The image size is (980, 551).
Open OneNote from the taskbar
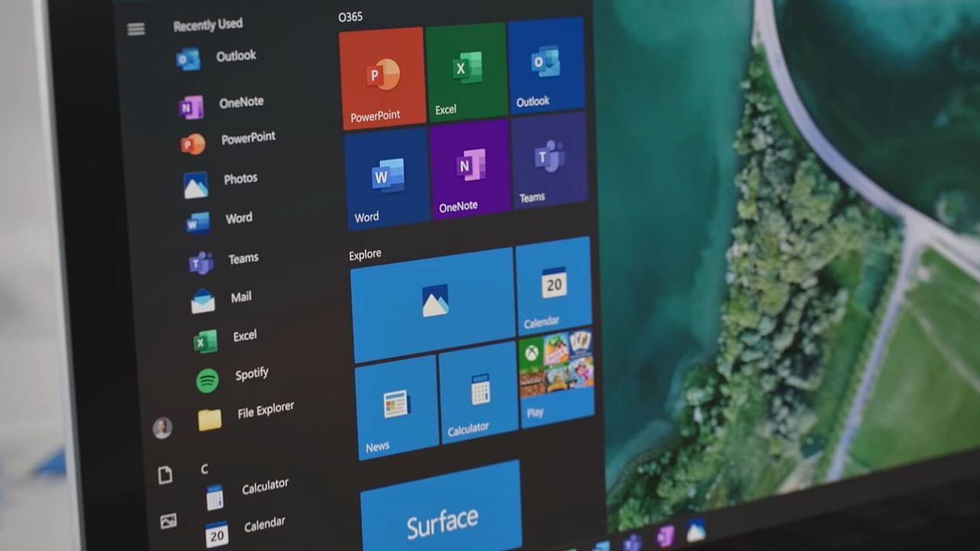[665, 536]
